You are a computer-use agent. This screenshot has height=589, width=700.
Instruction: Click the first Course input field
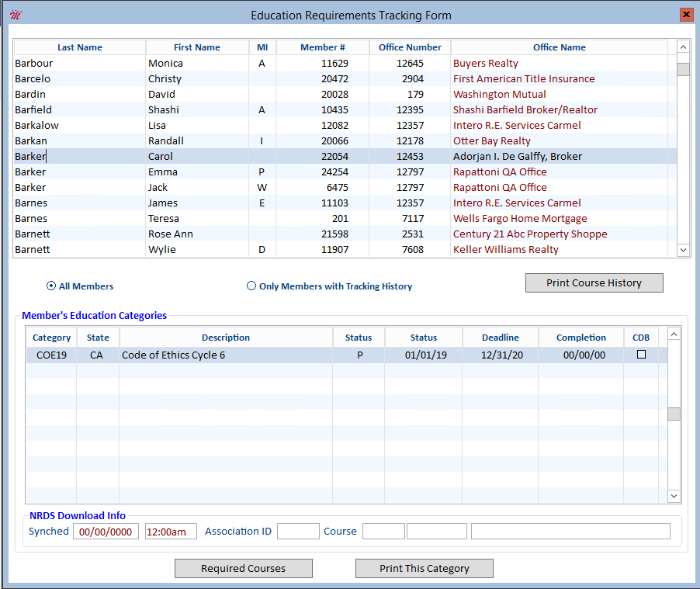coord(383,532)
